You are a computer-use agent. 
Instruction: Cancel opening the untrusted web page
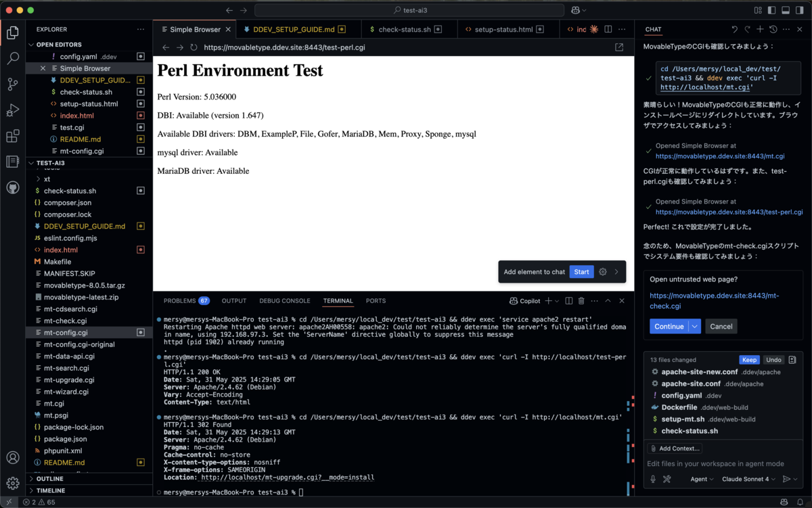pyautogui.click(x=721, y=326)
